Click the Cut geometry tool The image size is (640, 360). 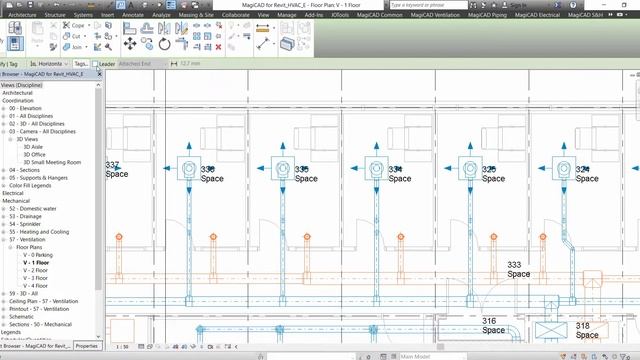[71, 36]
